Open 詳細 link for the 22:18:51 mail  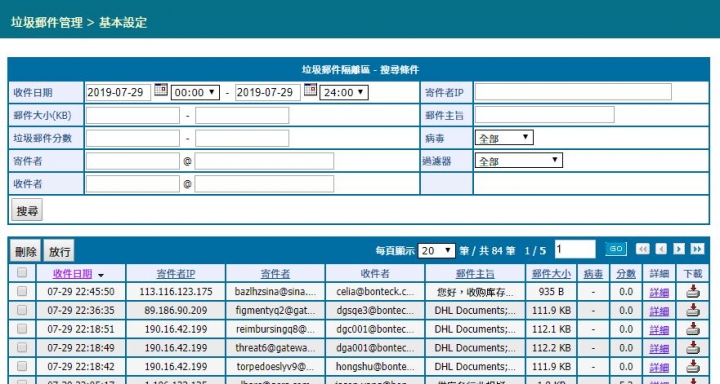point(659,330)
